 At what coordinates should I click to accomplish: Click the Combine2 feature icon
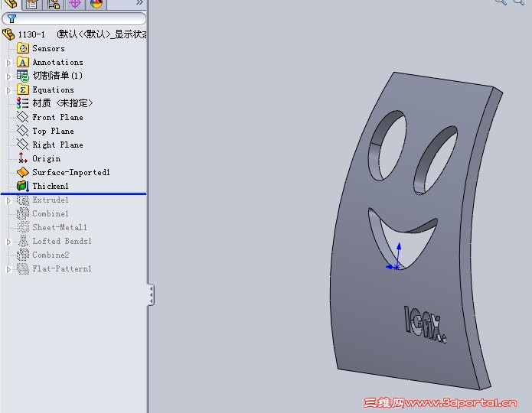[23, 255]
